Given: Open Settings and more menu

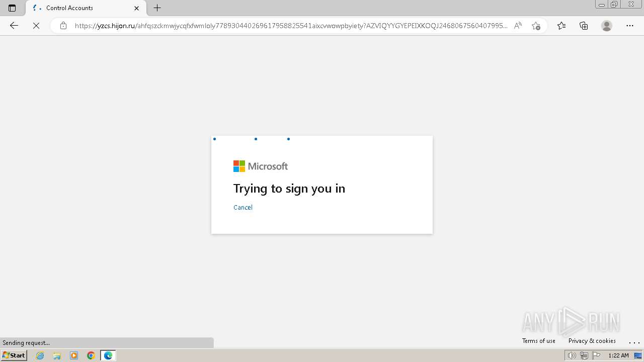Looking at the screenshot, I should pyautogui.click(x=630, y=26).
